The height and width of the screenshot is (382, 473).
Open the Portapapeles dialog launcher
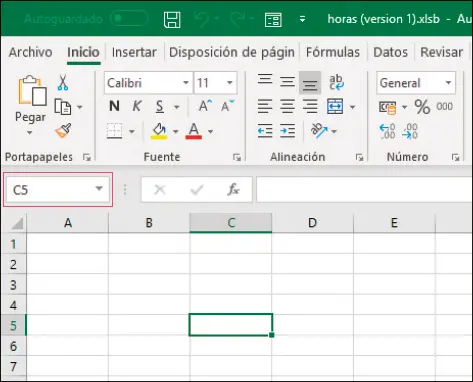click(x=87, y=157)
